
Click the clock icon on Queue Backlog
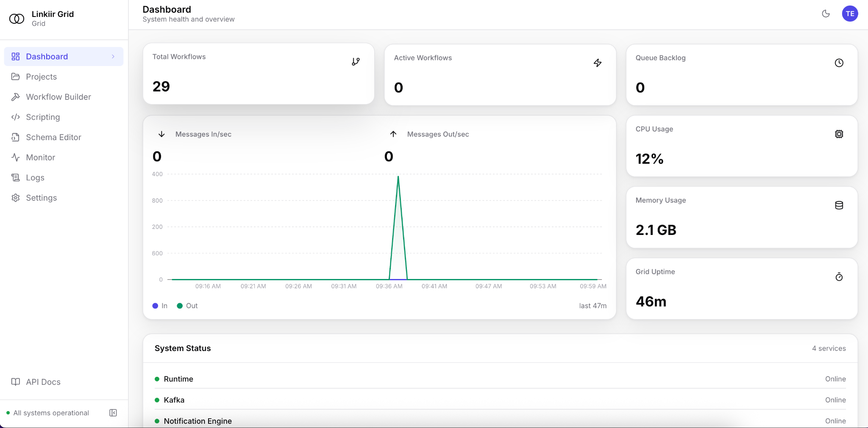click(839, 63)
